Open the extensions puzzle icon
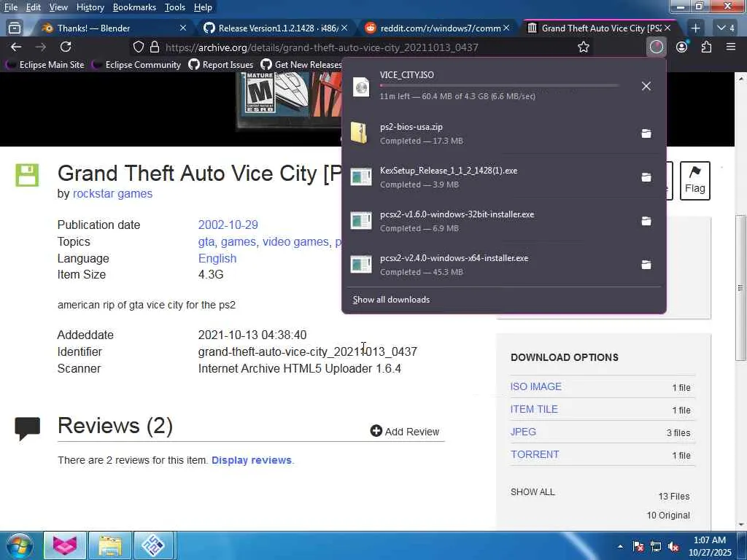Screen dimensions: 747x560 (706, 47)
